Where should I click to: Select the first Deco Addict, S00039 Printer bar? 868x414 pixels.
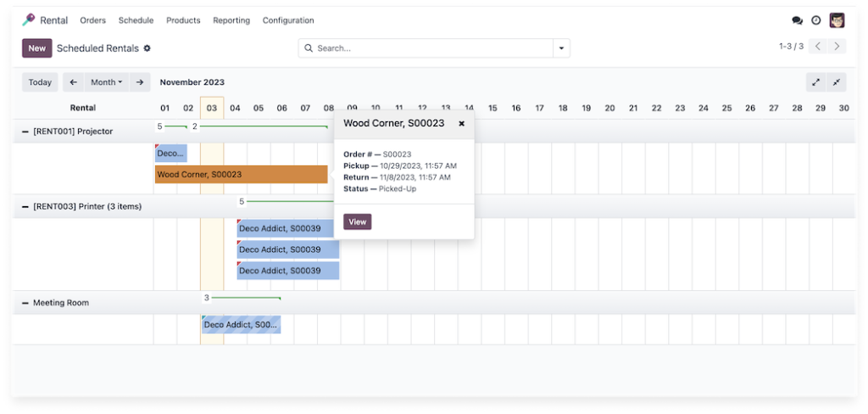coord(285,228)
